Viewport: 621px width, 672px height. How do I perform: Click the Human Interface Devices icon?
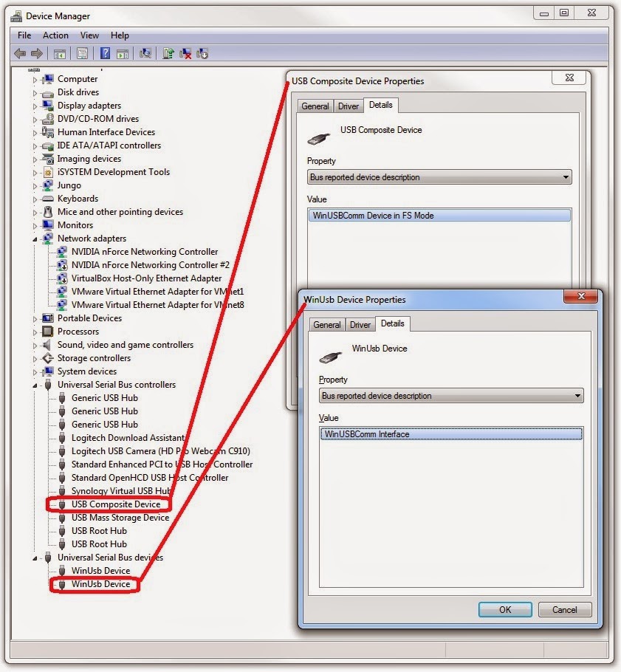coord(47,132)
